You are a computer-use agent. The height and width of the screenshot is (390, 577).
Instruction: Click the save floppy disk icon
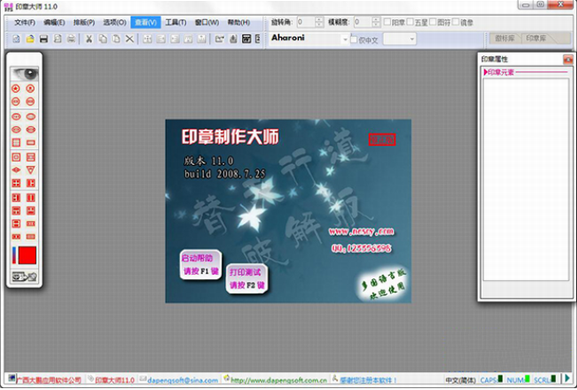43,39
